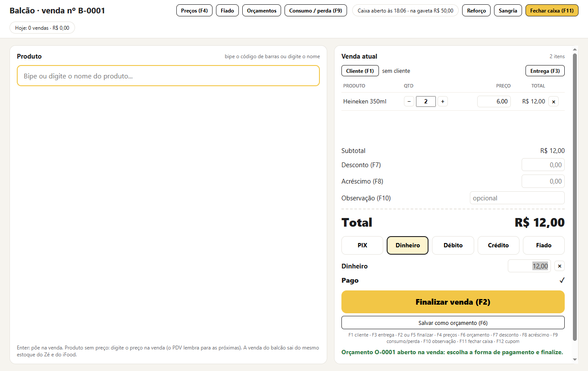Select the Crédito payment option

[498, 246]
